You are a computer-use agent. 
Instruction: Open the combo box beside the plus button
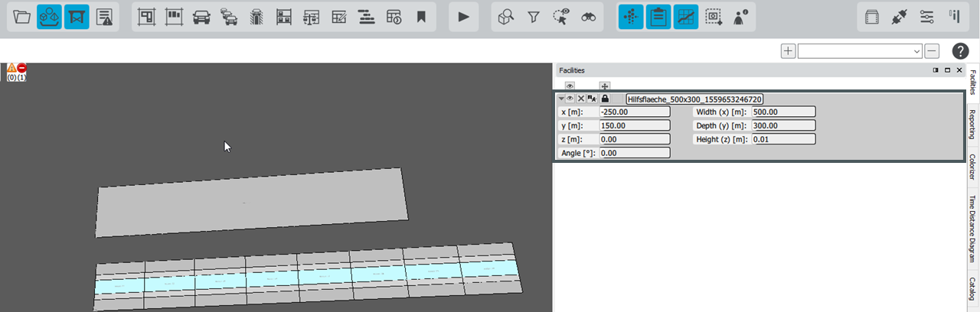[859, 51]
